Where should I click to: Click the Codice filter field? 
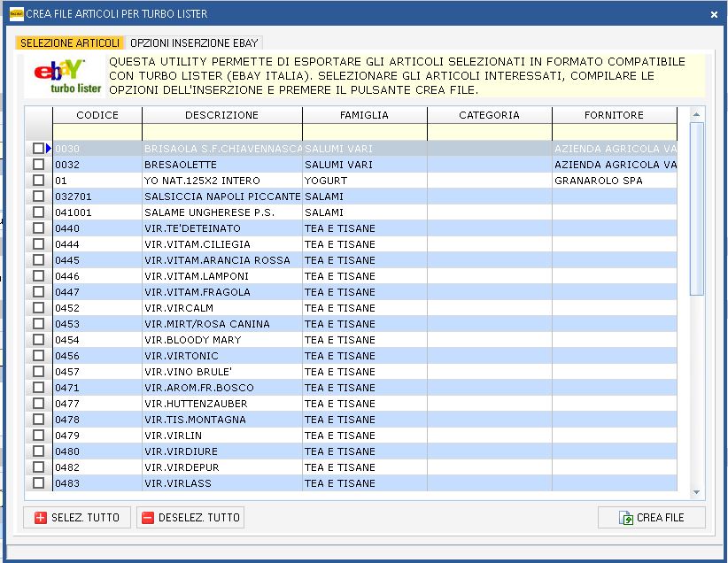point(97,132)
